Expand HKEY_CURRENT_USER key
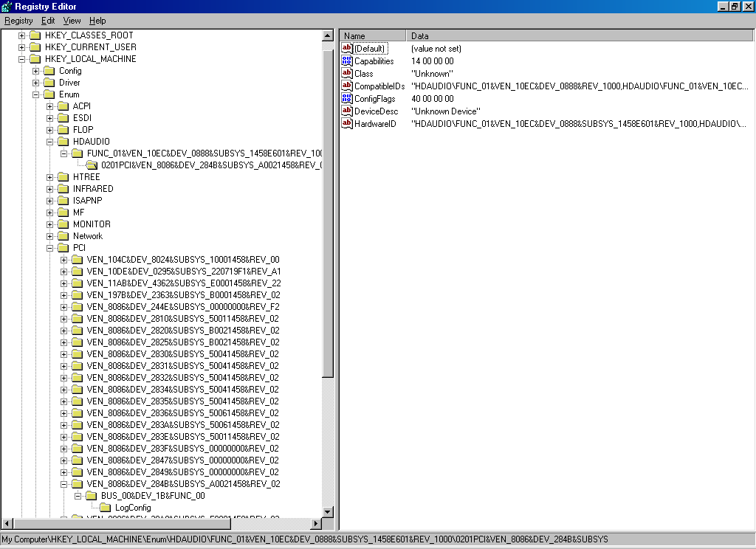The image size is (756, 549). tap(21, 47)
